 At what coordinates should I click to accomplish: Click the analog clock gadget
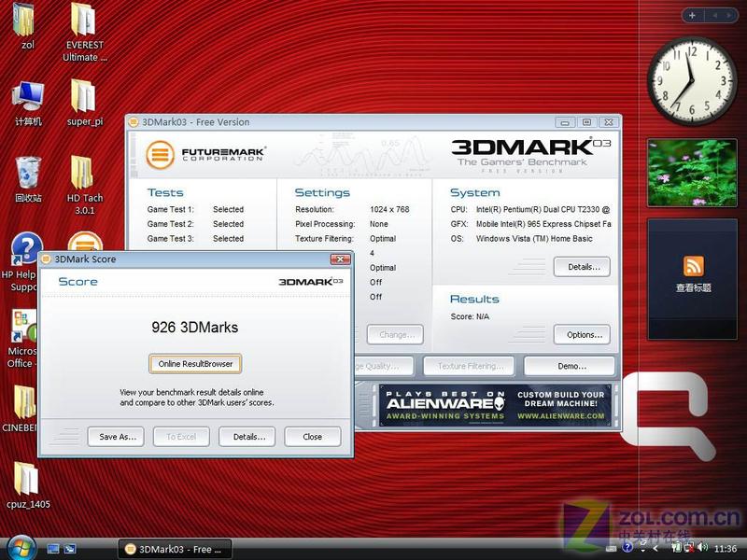tap(692, 80)
